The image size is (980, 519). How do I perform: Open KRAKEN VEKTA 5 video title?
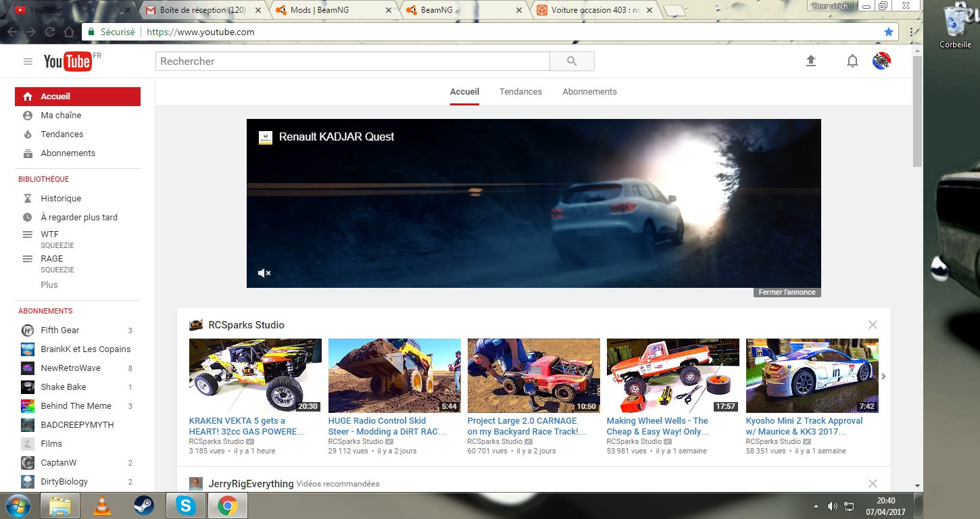coord(247,426)
